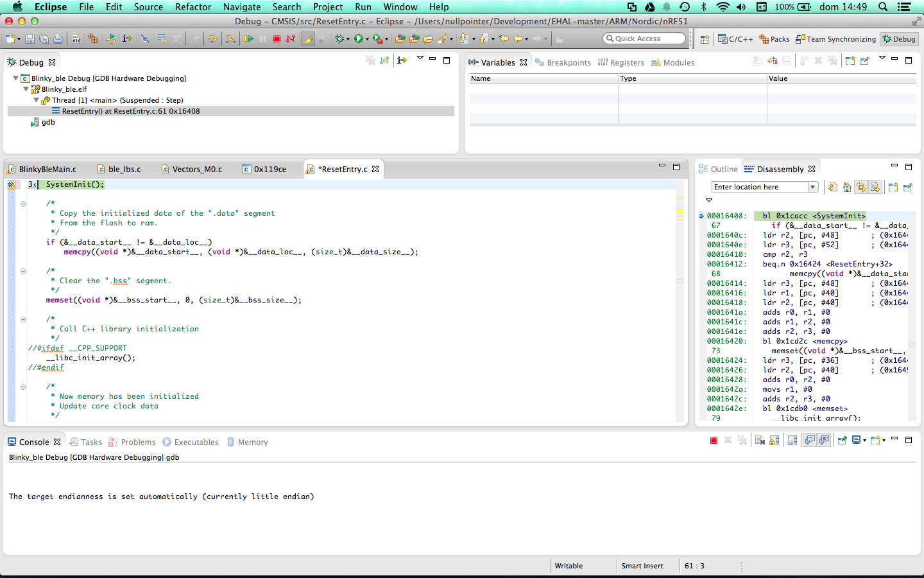Switch to the Registers tab
Image resolution: width=924 pixels, height=578 pixels.
pyautogui.click(x=620, y=62)
